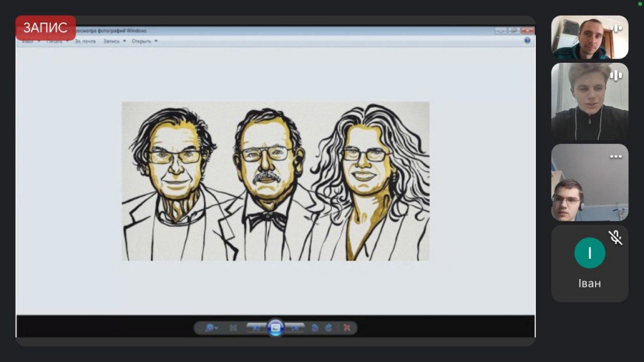Viewport: 644px width, 362px height.
Task: Click the name Іван on the participant tile
Action: [x=590, y=283]
